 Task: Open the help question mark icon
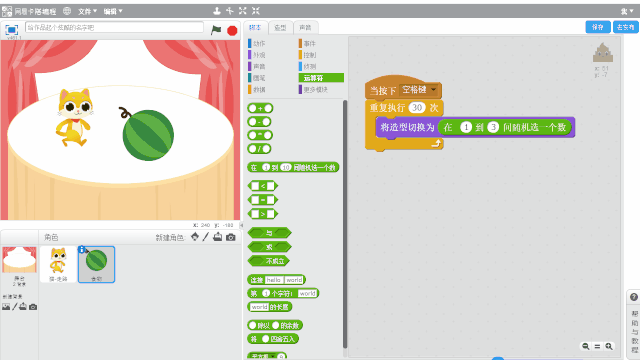pos(633,297)
